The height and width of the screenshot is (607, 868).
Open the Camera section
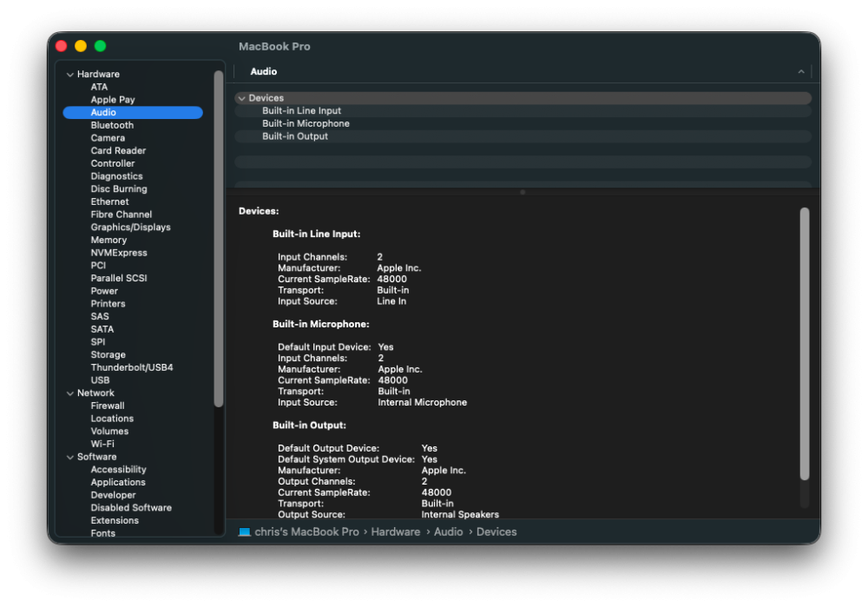108,138
